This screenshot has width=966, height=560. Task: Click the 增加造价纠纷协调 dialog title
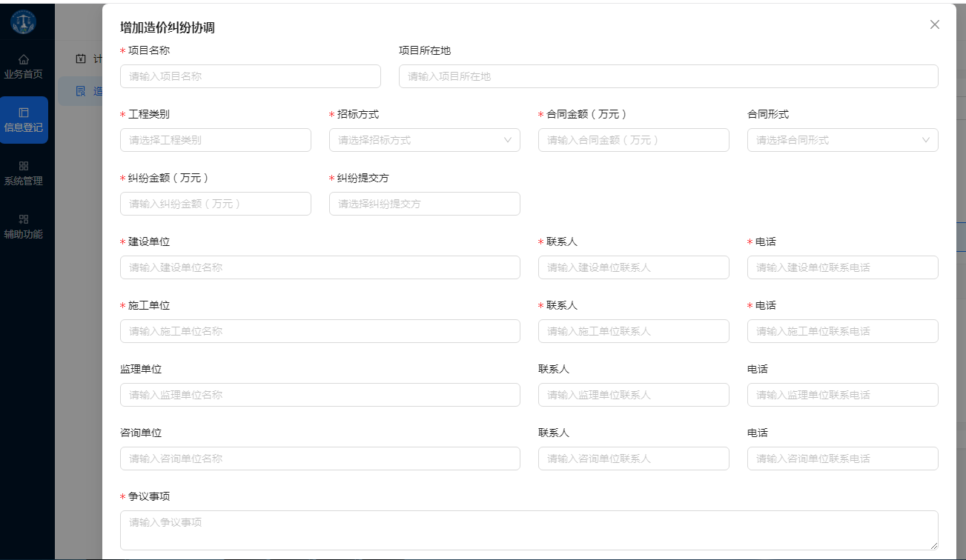click(x=168, y=28)
